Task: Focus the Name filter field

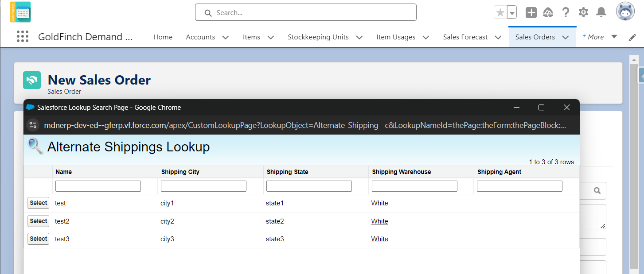Action: point(98,186)
